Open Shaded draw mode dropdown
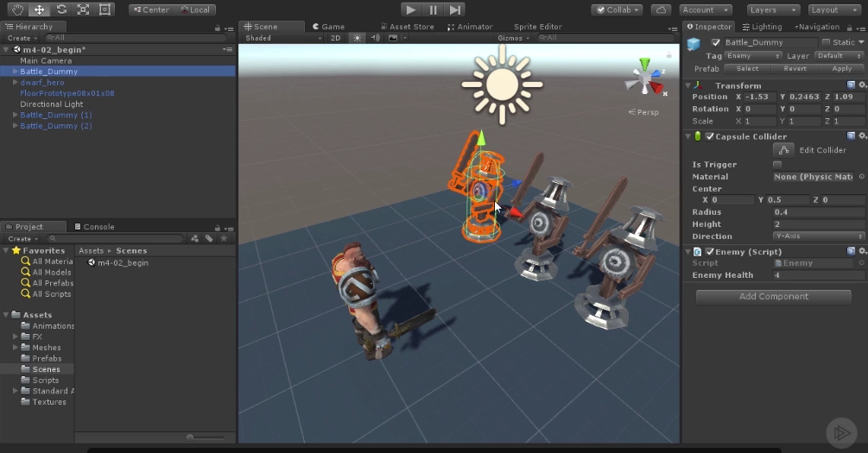This screenshot has height=453, width=868. tap(283, 38)
